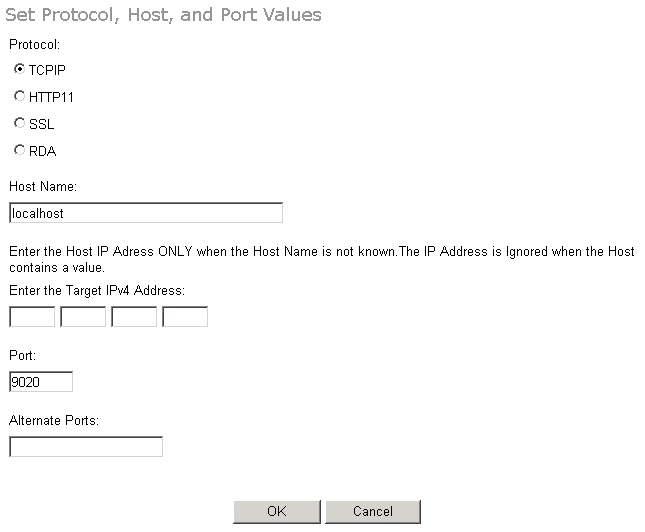Image resolution: width=645 pixels, height=532 pixels.
Task: Click the third IPv4 address octet box
Action: point(134,317)
